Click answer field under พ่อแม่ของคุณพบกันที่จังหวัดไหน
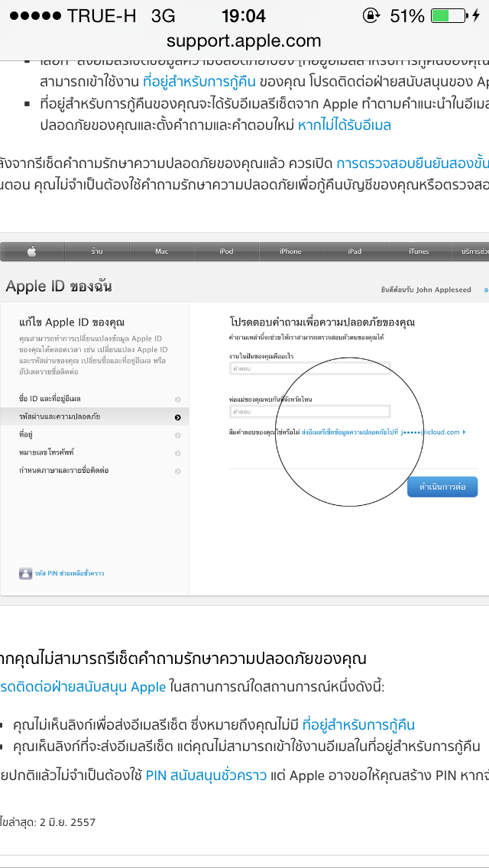Screen dimensions: 489x868 pyautogui.click(x=310, y=412)
